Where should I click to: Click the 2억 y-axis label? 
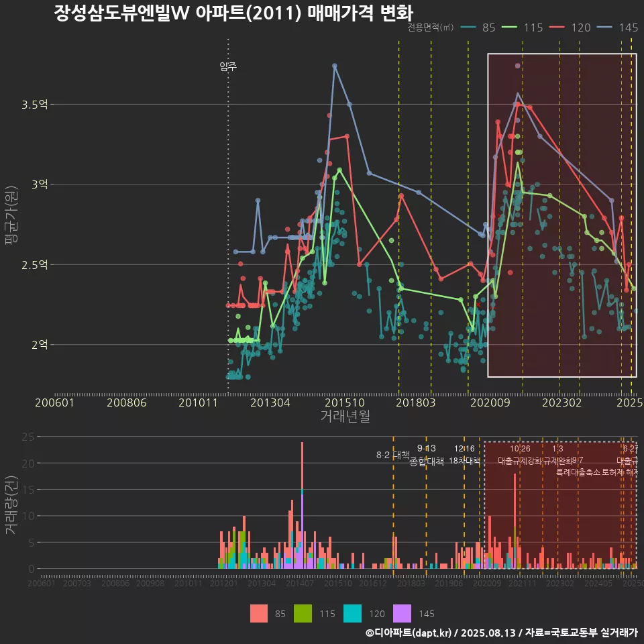[40, 344]
